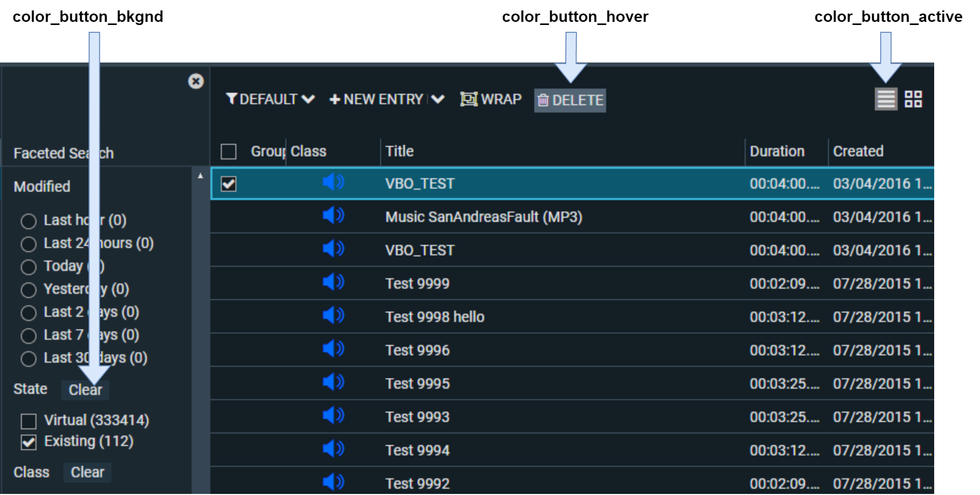Click the plus New Entry button
This screenshot has width=980, height=495.
pyautogui.click(x=377, y=99)
